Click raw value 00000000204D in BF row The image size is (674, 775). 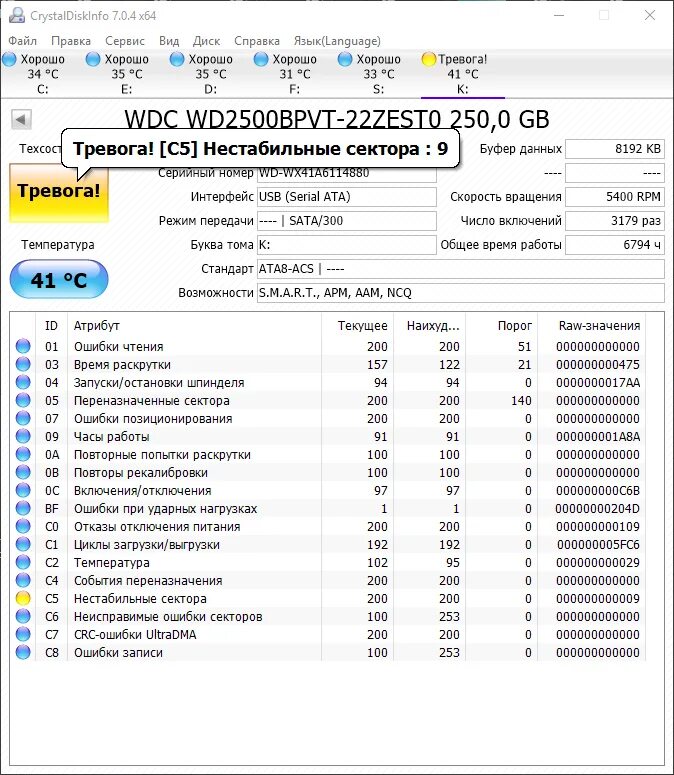(x=597, y=509)
